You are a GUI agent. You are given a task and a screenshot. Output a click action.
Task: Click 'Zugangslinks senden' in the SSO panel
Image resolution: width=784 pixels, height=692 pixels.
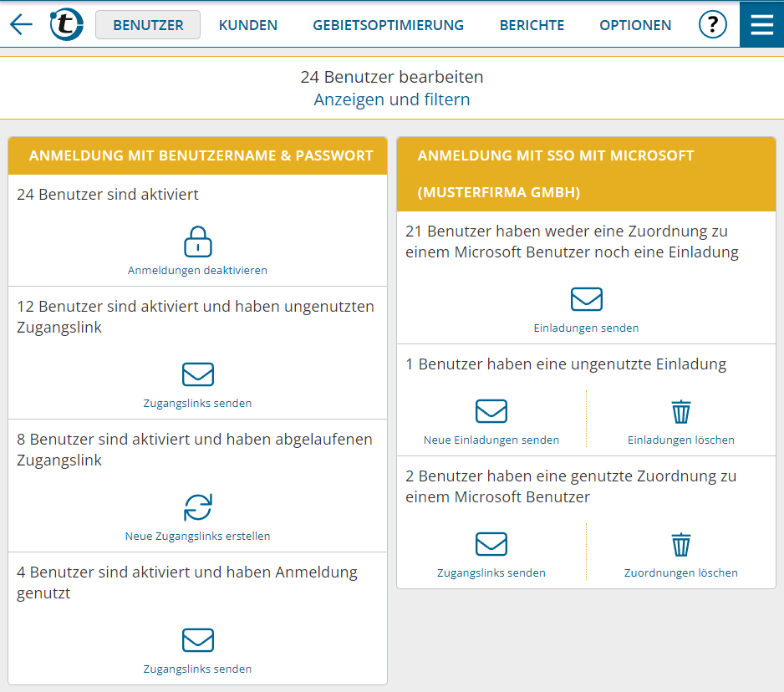click(x=491, y=573)
